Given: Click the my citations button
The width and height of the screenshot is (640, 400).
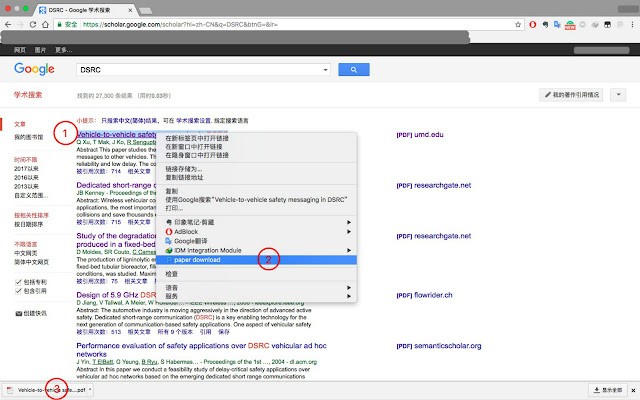Looking at the screenshot, I should [x=571, y=95].
